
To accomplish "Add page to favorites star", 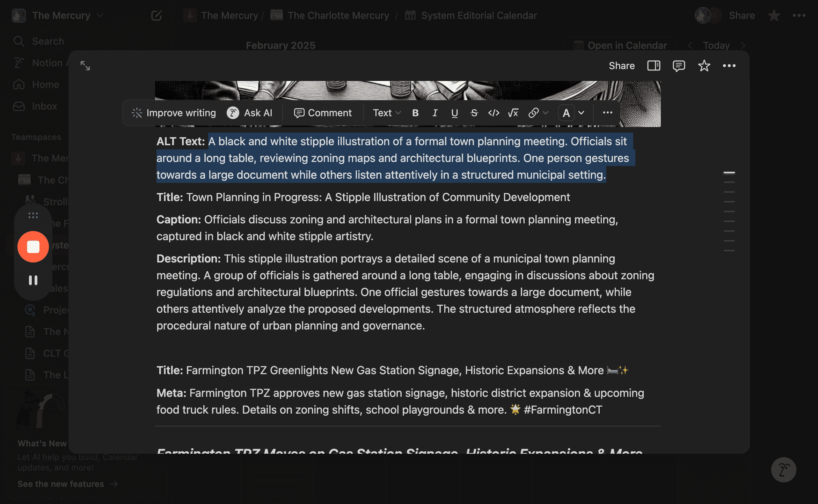I will [x=704, y=66].
